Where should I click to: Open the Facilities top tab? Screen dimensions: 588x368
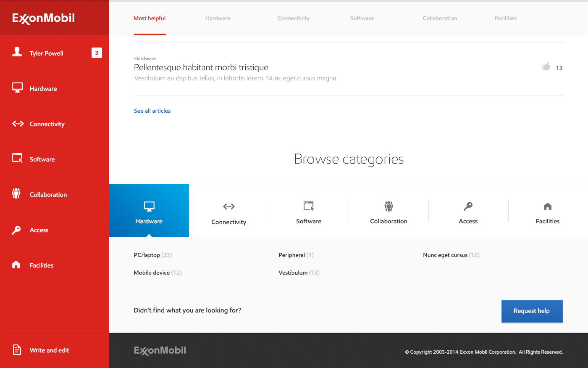[505, 19]
